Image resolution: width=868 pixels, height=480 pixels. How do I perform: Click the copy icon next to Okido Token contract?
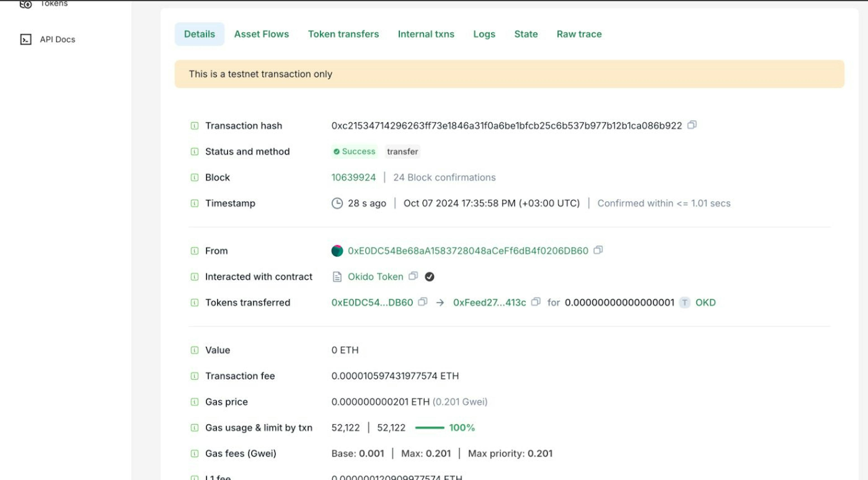[x=414, y=276]
